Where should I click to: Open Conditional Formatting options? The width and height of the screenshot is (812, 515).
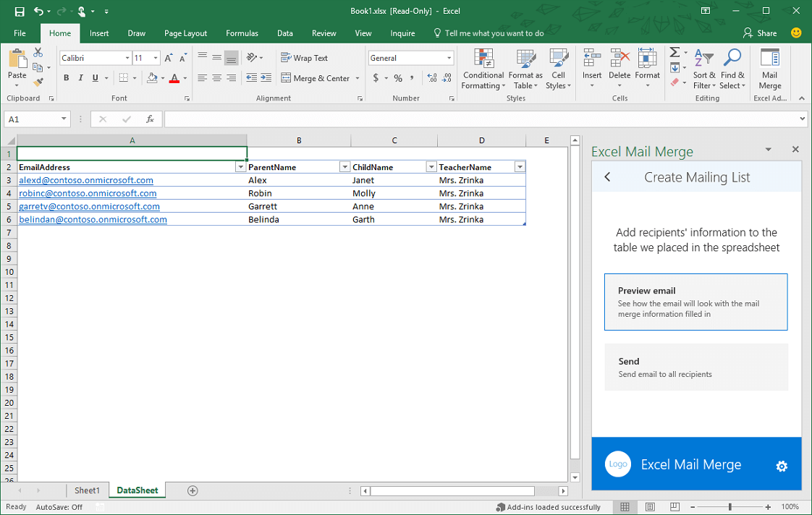click(x=483, y=69)
